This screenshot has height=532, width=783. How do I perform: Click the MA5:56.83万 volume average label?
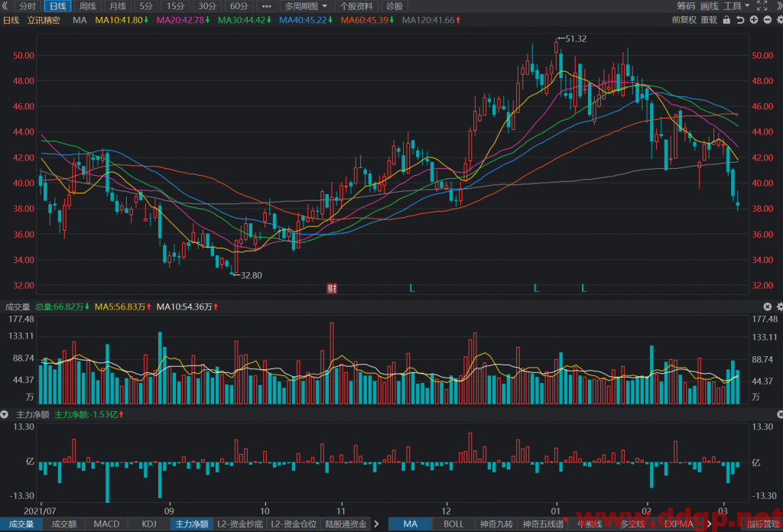[x=123, y=307]
